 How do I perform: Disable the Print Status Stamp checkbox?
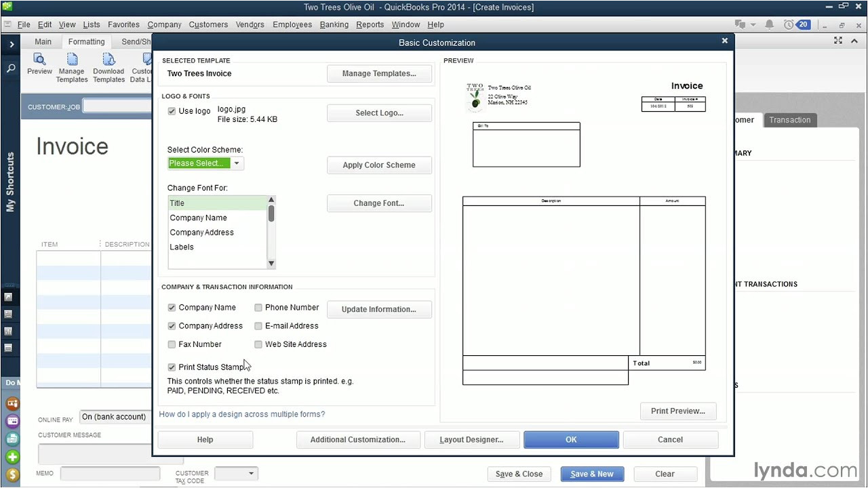click(x=172, y=367)
